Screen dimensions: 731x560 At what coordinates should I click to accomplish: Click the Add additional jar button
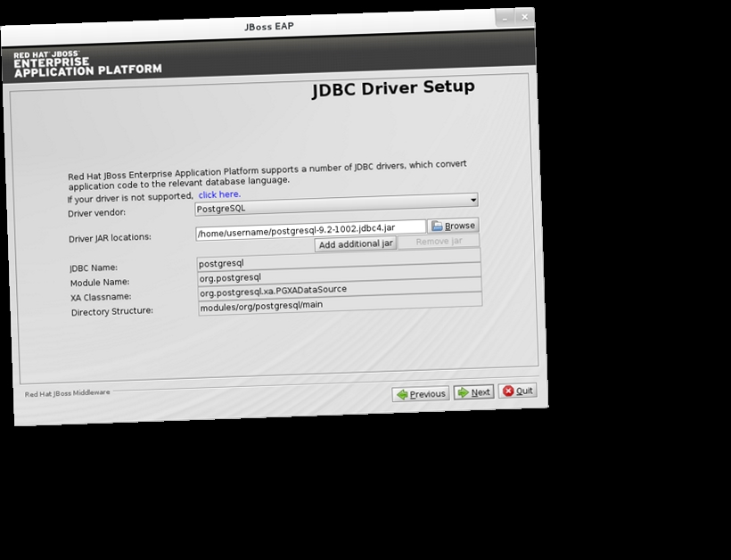(356, 244)
